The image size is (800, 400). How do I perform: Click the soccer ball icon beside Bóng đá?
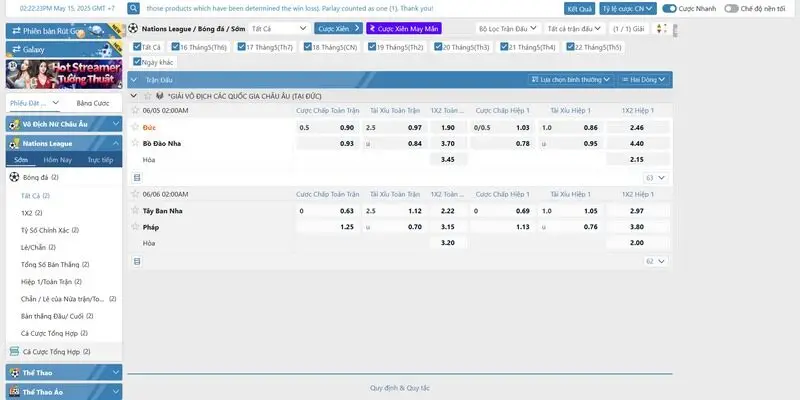tap(14, 177)
